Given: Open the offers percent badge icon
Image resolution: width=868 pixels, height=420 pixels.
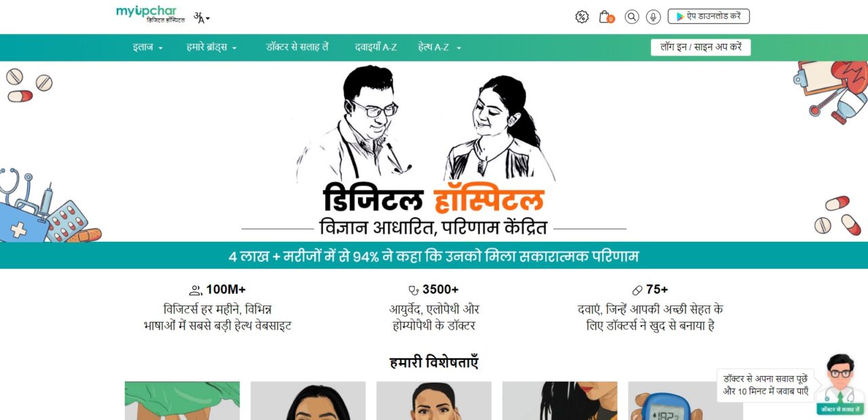Looking at the screenshot, I should tap(582, 17).
